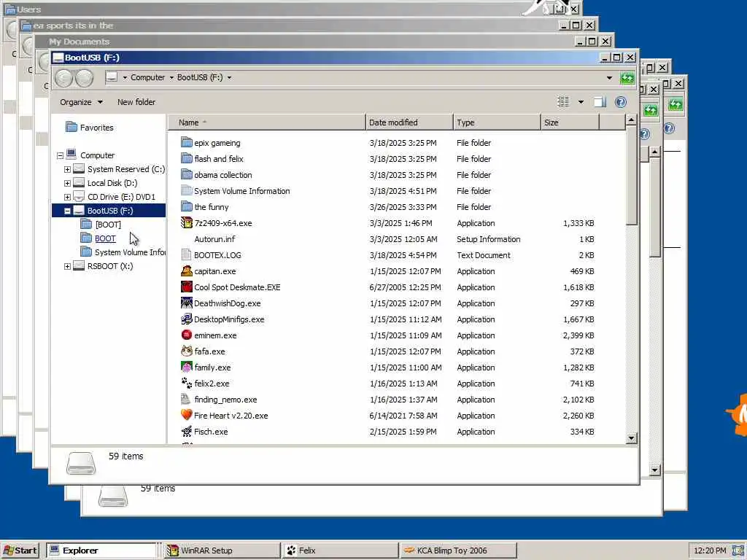
Task: Open the Organize menu
Action: tap(81, 102)
